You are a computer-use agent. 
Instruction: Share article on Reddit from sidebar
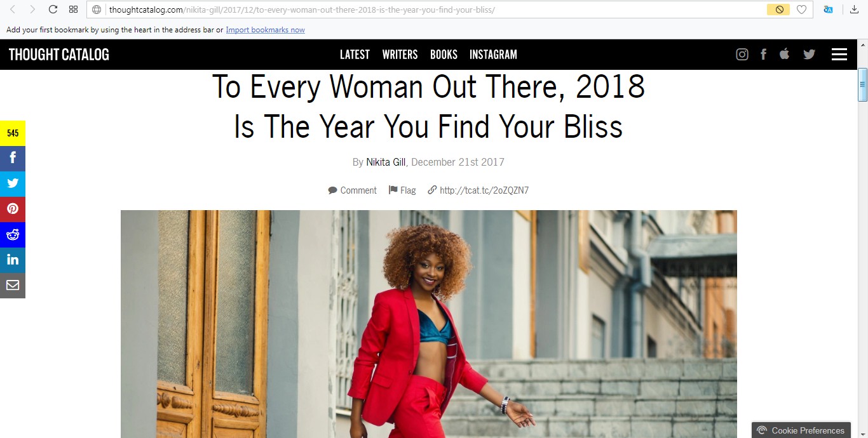(13, 235)
